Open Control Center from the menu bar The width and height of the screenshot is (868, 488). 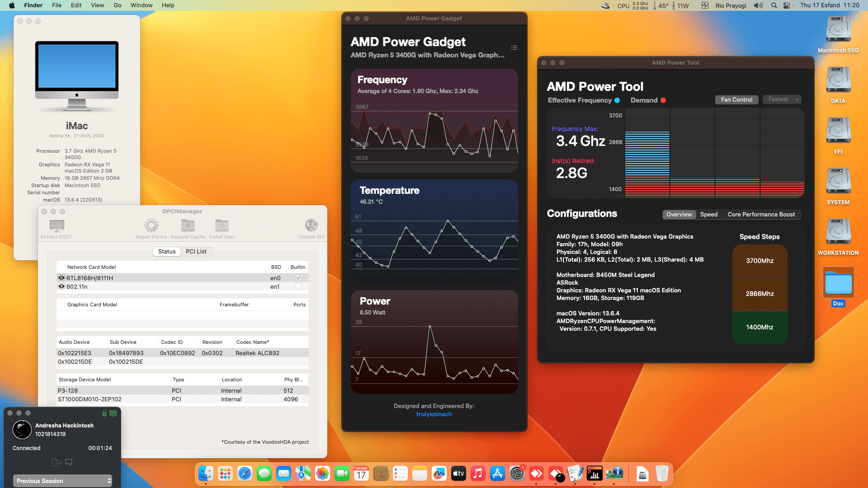click(788, 5)
